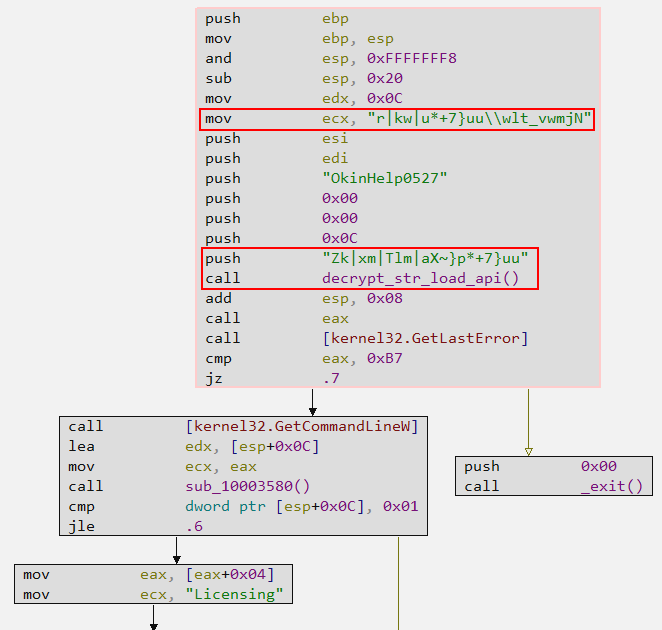The width and height of the screenshot is (662, 630).
Task: Click the decrypt_str_load_api() function call
Action: [x=420, y=278]
